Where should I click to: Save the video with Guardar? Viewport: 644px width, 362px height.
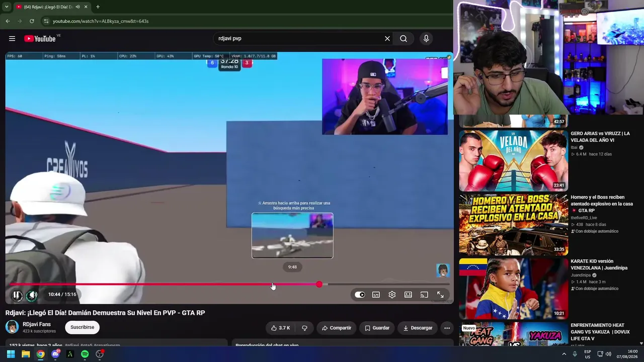[x=377, y=328]
